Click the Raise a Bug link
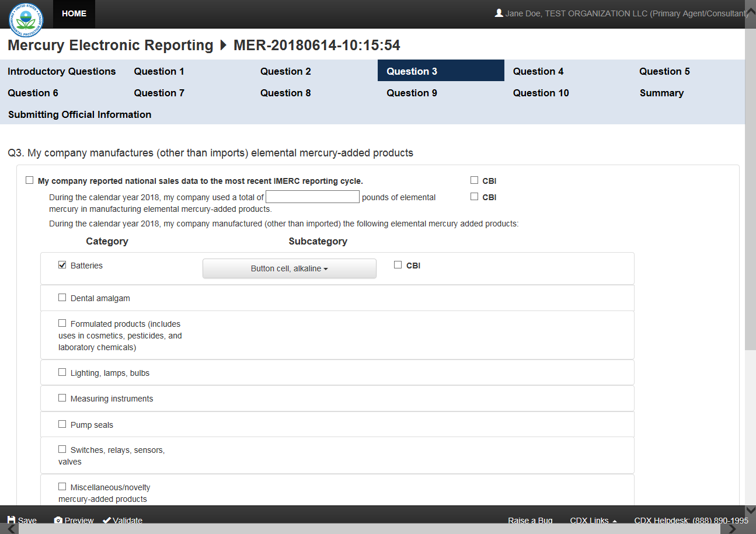The width and height of the screenshot is (756, 534). pyautogui.click(x=530, y=521)
